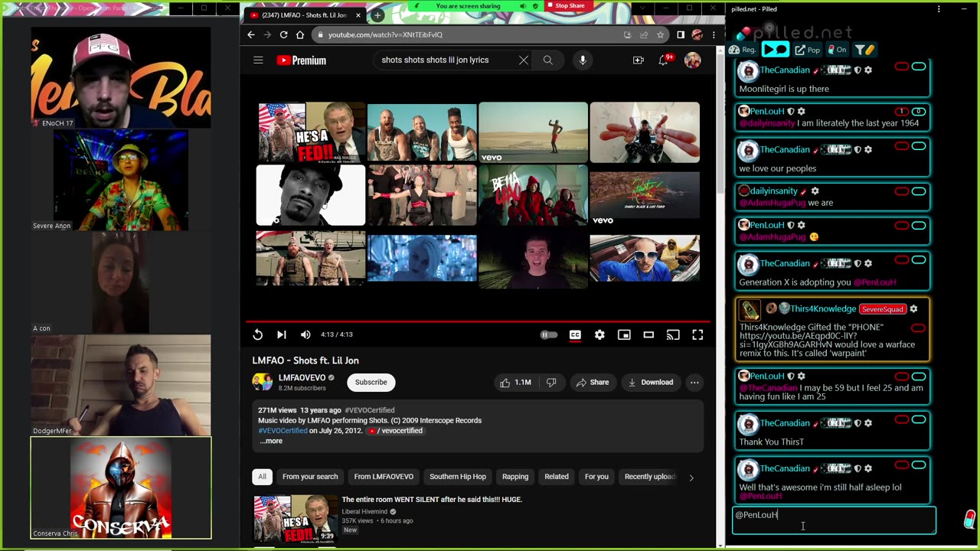
Task: Open more actions menu beside Download
Action: tap(694, 382)
